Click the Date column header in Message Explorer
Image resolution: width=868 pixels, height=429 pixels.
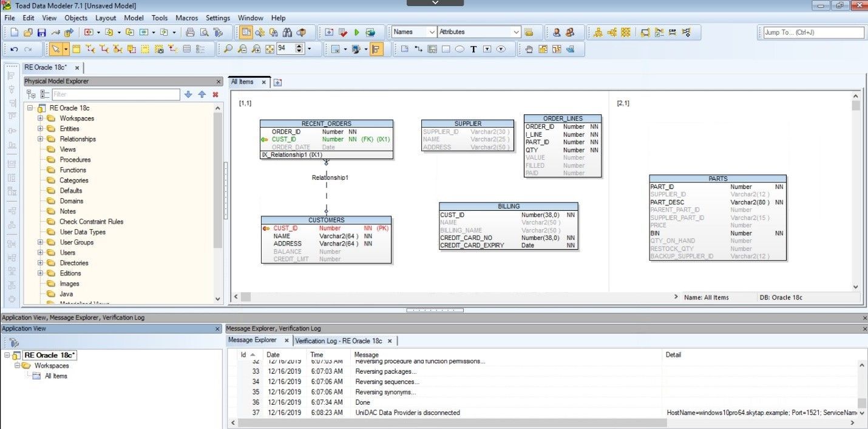point(273,355)
